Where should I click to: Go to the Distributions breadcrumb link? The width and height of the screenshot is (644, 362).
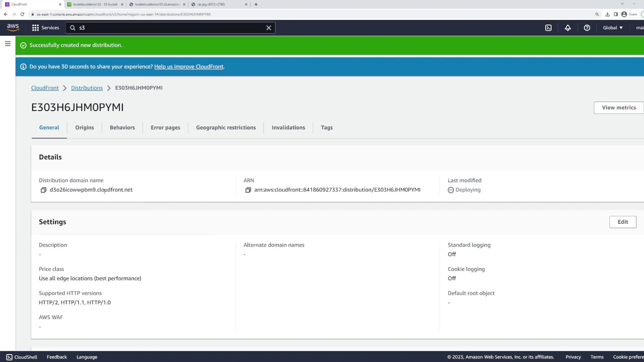87,88
